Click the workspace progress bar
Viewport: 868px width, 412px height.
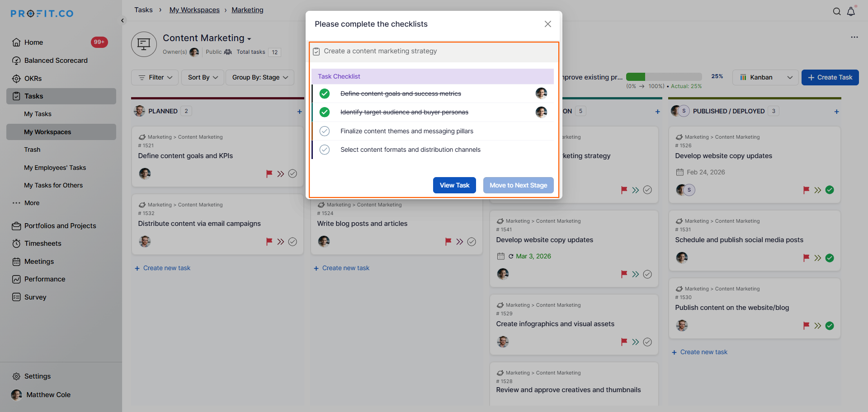tap(664, 77)
